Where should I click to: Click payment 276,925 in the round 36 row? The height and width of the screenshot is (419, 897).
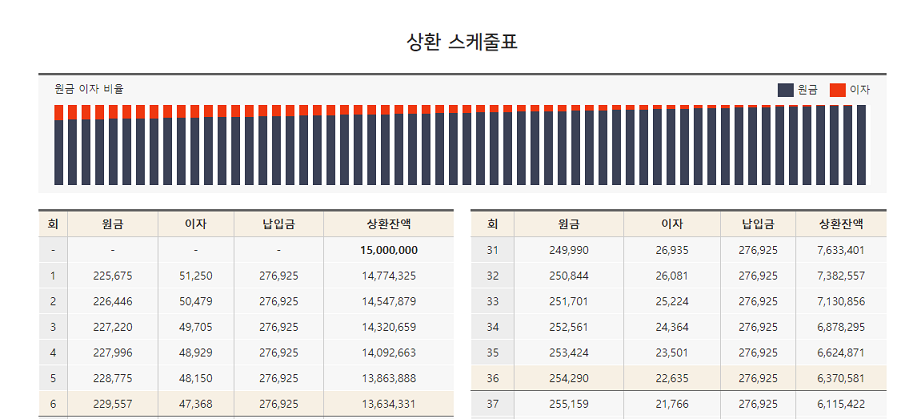click(758, 378)
